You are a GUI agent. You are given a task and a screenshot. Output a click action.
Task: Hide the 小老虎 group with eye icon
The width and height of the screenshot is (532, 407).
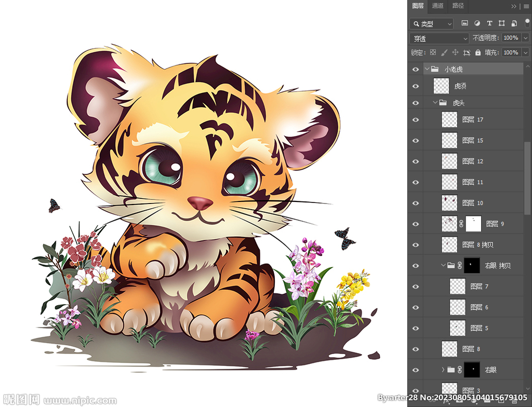[x=416, y=69]
